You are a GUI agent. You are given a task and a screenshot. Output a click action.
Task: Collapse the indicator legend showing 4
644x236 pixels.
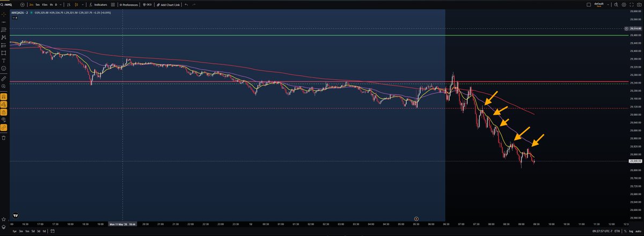pos(14,18)
